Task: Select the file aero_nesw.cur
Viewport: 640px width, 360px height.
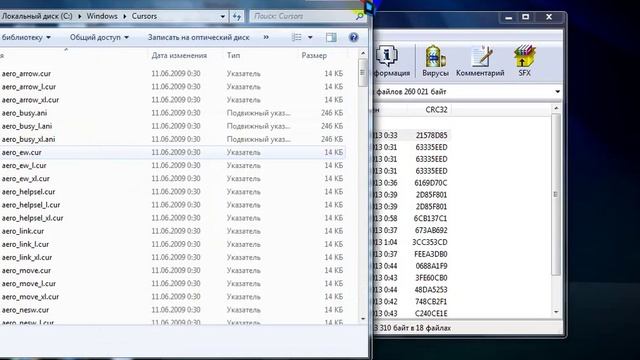Action: pyautogui.click(x=25, y=310)
